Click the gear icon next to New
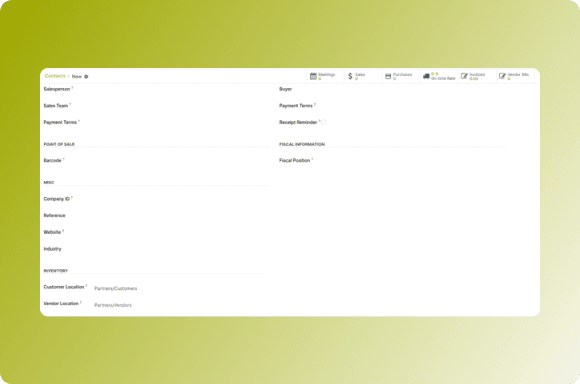Screen dimensions: 580x384 pos(86,77)
